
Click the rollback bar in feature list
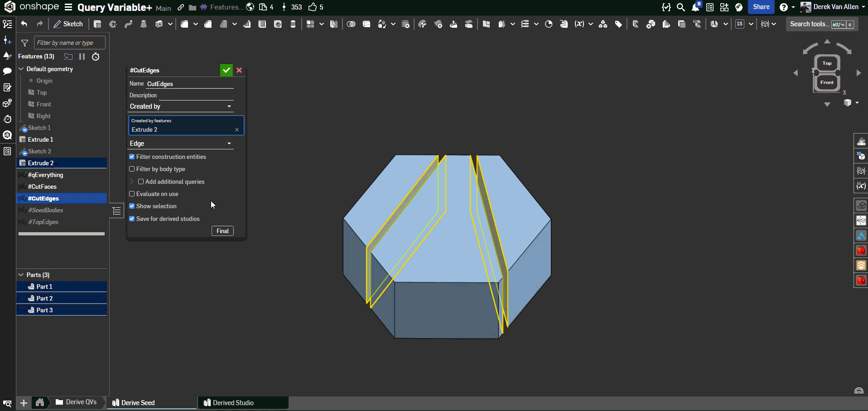pos(62,234)
